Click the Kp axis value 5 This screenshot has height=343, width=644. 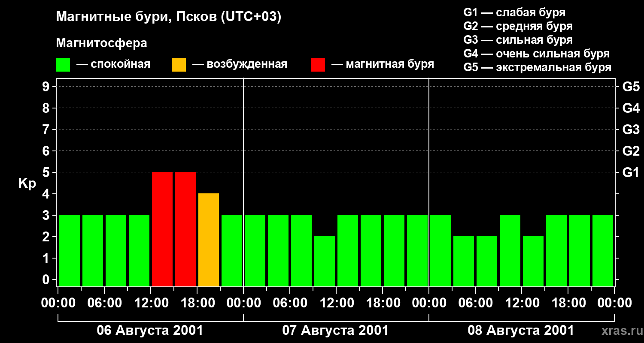(46, 173)
